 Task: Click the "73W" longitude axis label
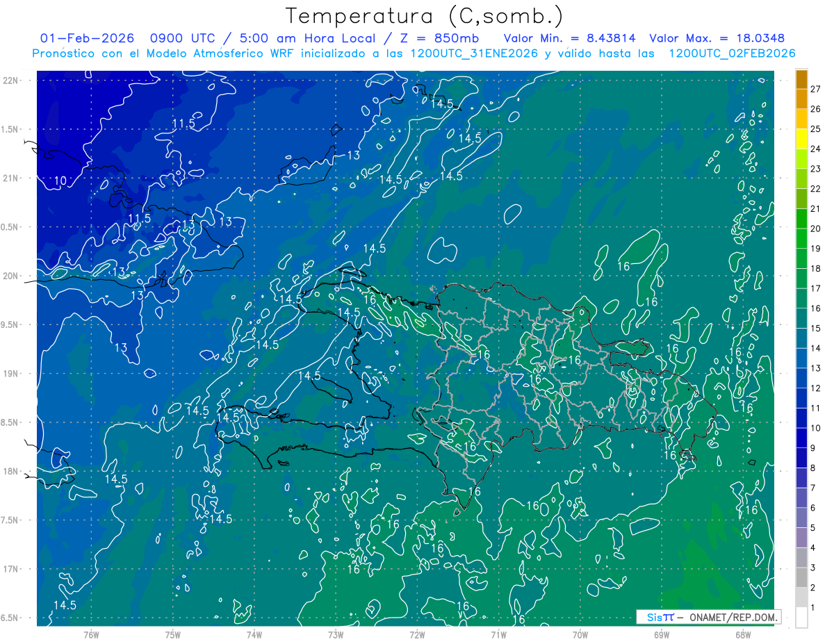(336, 635)
